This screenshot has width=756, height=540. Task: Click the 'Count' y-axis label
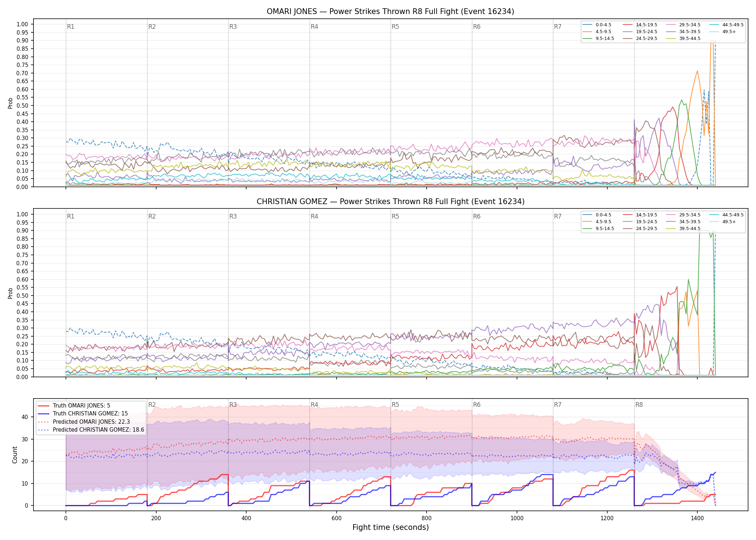(15, 455)
